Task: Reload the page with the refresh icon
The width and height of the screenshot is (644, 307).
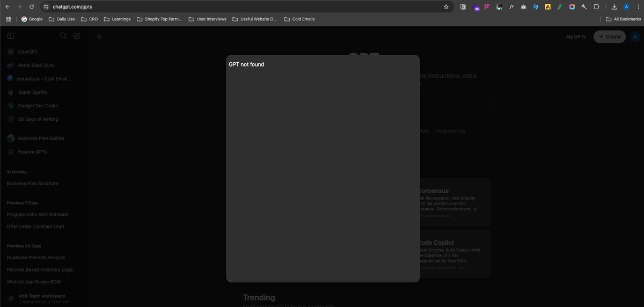Action: [32, 7]
